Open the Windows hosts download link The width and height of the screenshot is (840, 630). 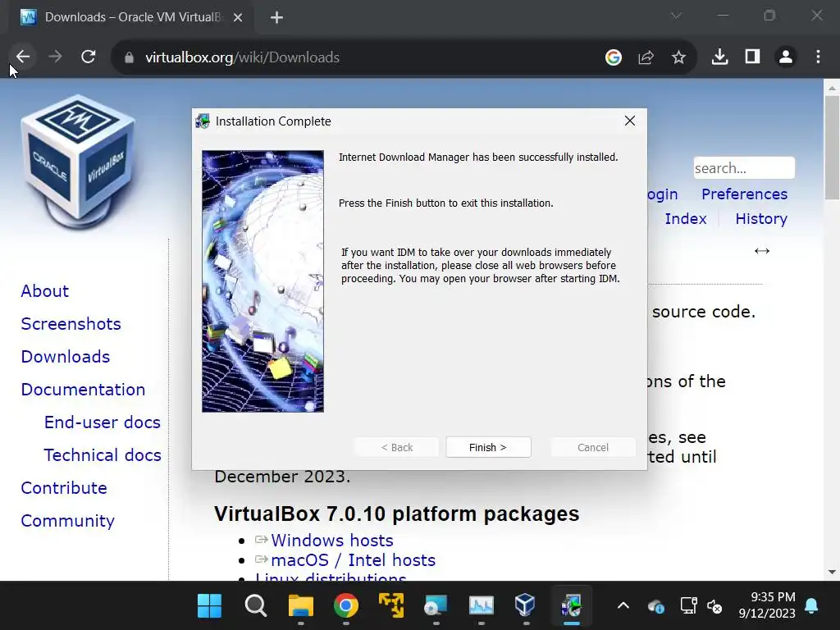[332, 540]
